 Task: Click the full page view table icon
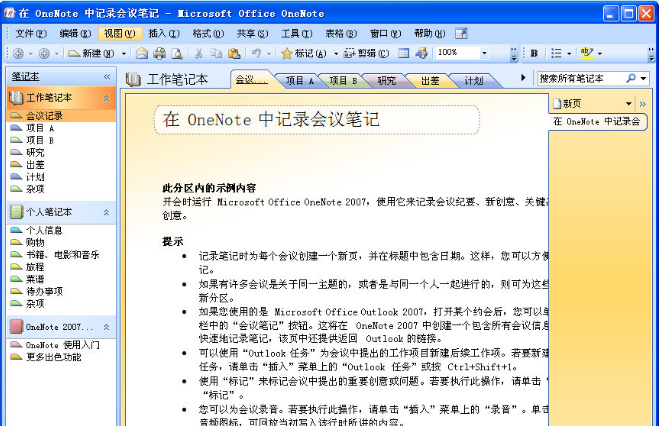point(403,53)
